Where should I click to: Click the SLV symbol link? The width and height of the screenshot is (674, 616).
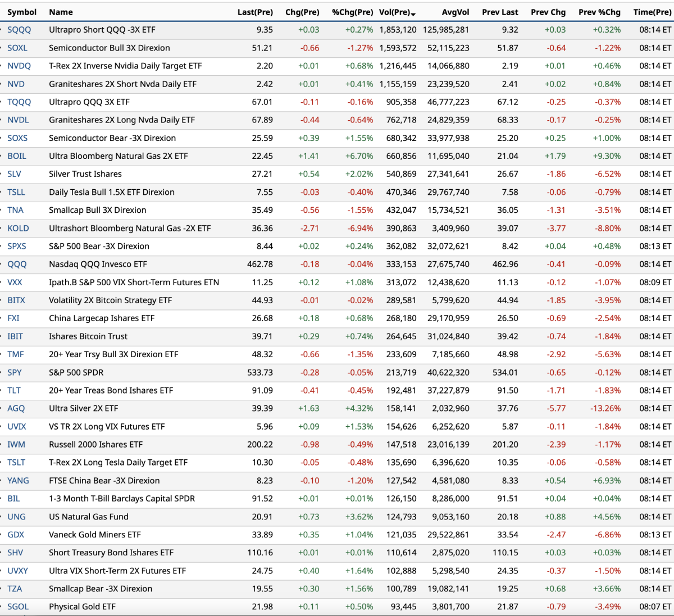tap(15, 174)
